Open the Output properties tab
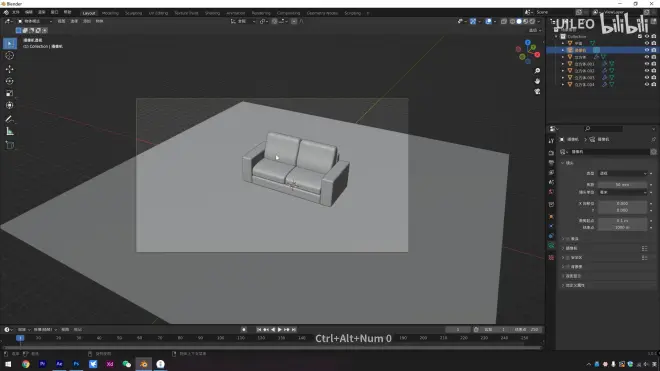660x371 pixels. pos(551,163)
